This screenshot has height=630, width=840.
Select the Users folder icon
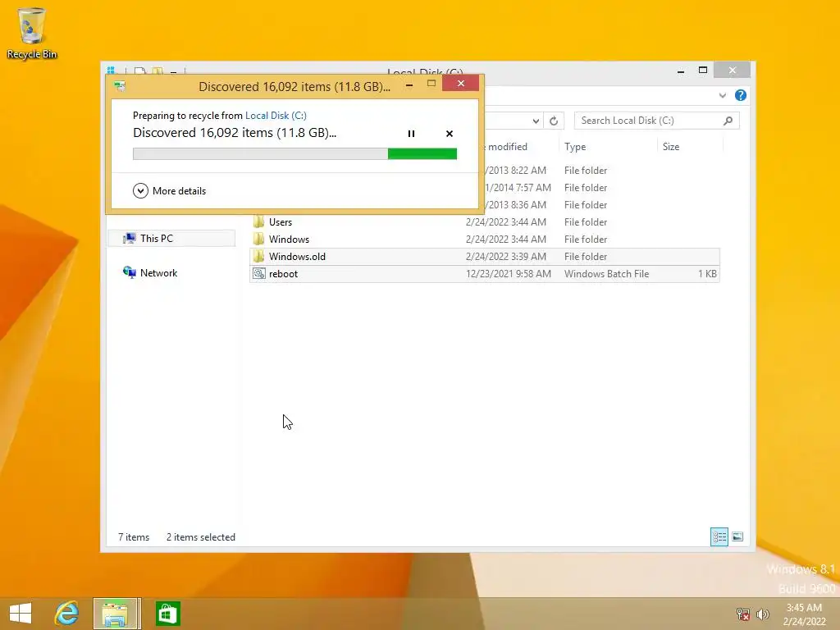coord(258,221)
